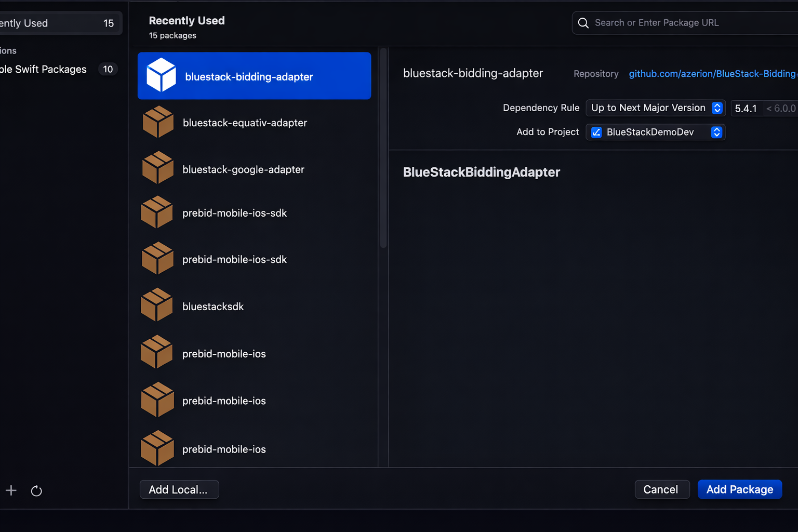
Task: Select Recently Used in the sidebar
Action: point(52,23)
